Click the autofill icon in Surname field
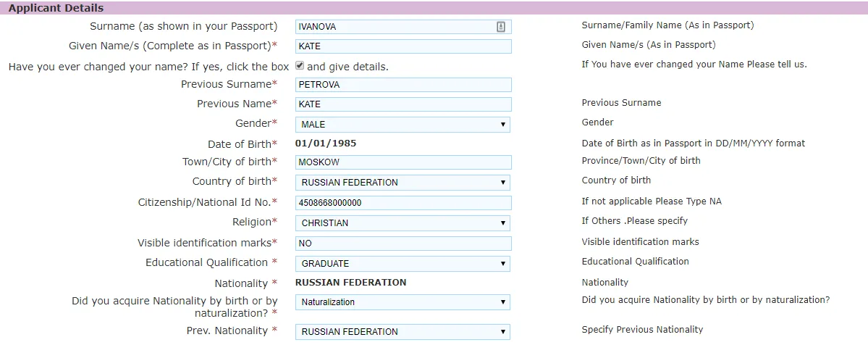 tap(500, 27)
